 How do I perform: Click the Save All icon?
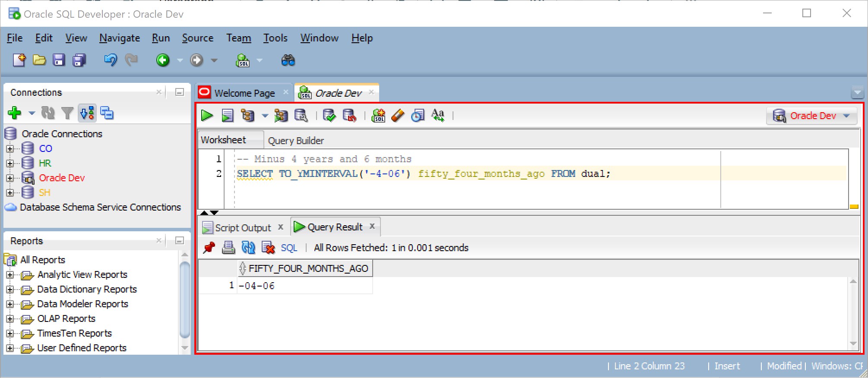(79, 60)
